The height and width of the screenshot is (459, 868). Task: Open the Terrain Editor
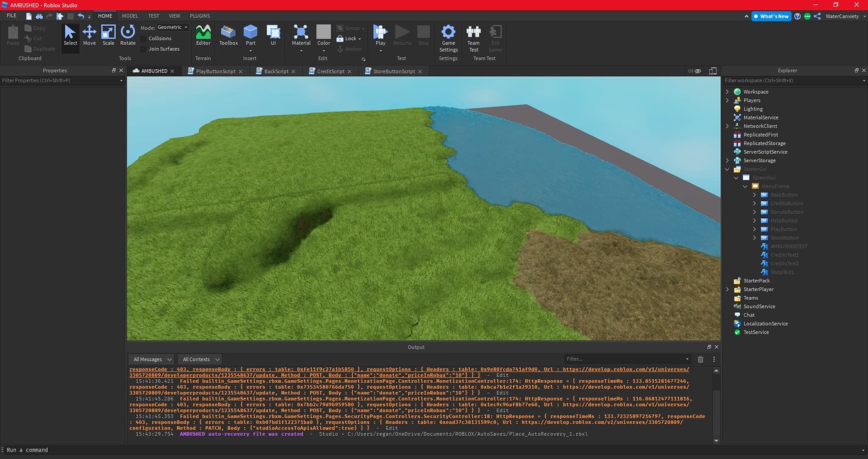point(203,35)
